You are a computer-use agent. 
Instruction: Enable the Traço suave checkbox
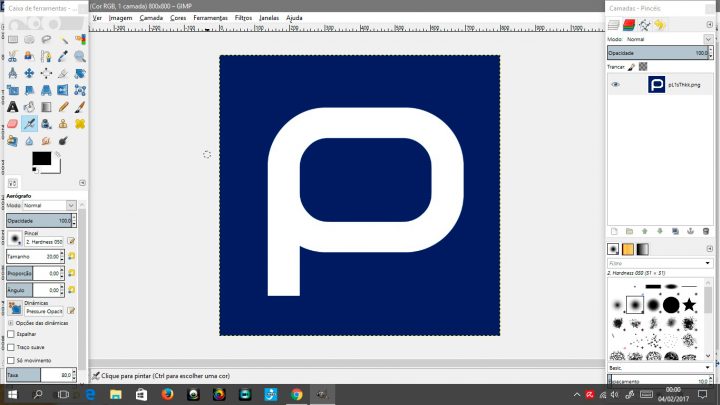11,347
